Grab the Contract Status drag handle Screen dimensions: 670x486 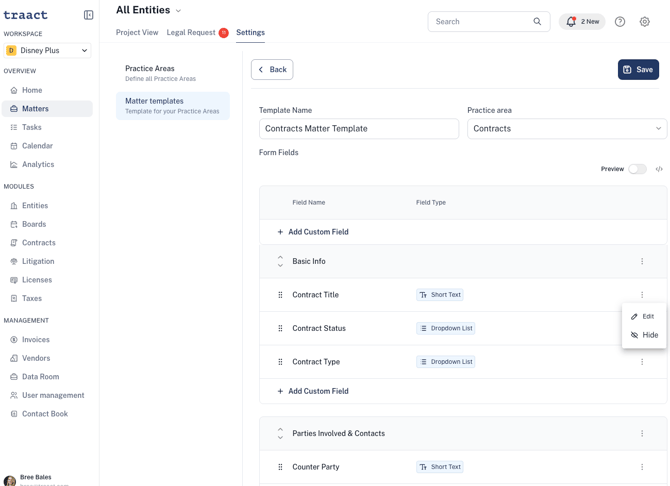(280, 328)
